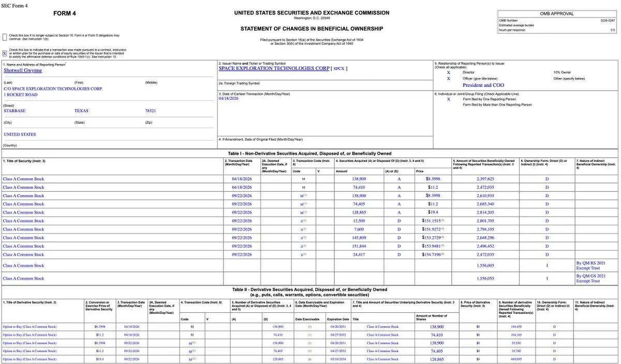Click the country value 'UNITED STATES'
621x364 pixels.
20,134
